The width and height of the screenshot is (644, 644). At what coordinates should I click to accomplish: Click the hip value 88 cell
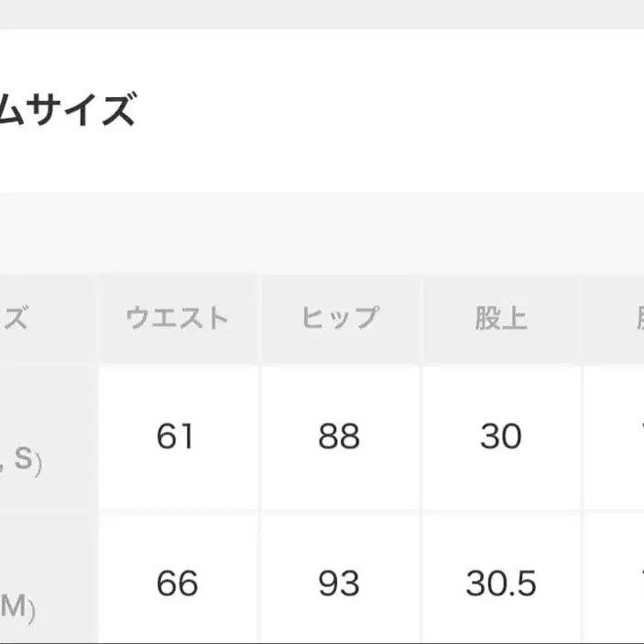pyautogui.click(x=339, y=437)
